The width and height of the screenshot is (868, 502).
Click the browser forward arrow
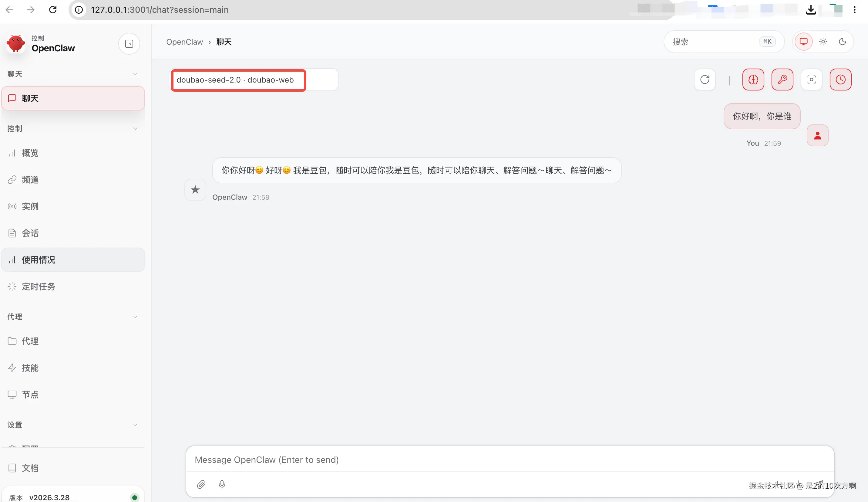pyautogui.click(x=31, y=10)
